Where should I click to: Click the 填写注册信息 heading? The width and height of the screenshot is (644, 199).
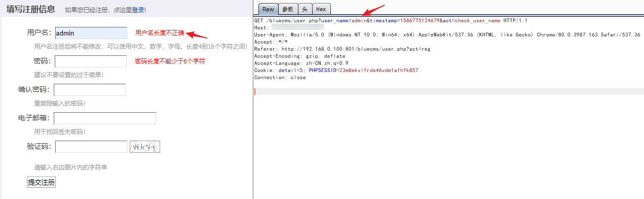click(31, 9)
